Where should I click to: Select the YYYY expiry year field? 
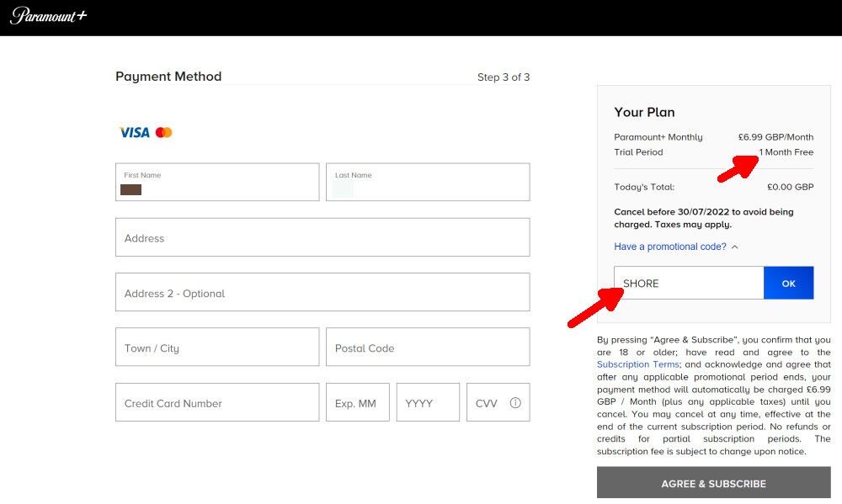click(x=428, y=403)
